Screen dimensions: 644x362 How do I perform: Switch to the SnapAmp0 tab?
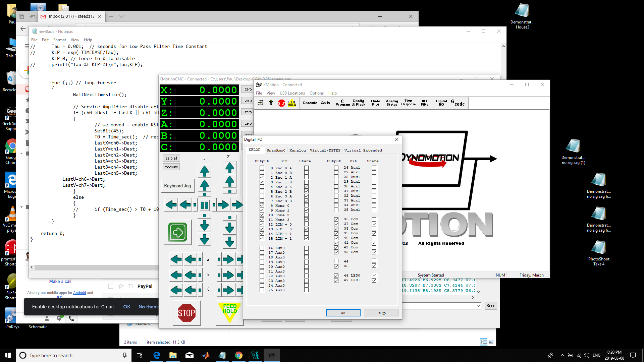pyautogui.click(x=276, y=150)
